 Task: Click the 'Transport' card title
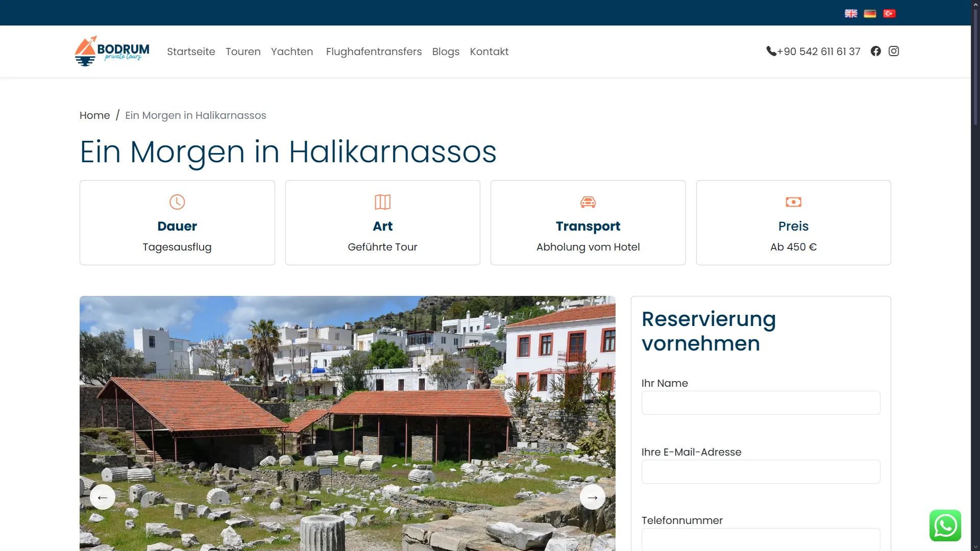coord(588,226)
